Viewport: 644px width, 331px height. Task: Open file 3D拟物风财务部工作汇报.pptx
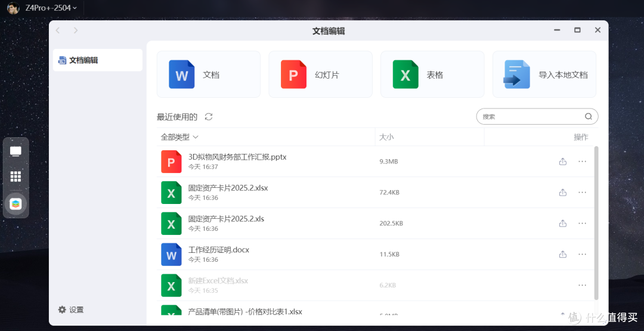click(x=237, y=157)
